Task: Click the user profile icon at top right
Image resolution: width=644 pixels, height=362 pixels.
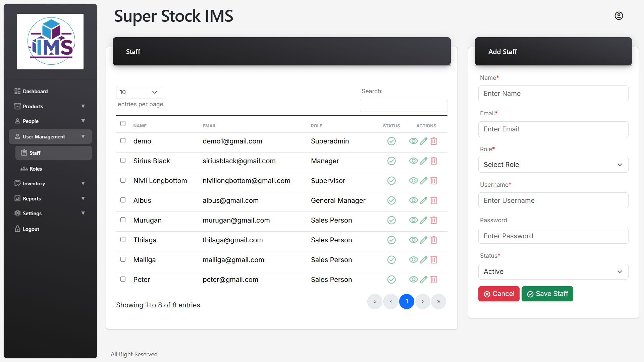Action: point(619,16)
